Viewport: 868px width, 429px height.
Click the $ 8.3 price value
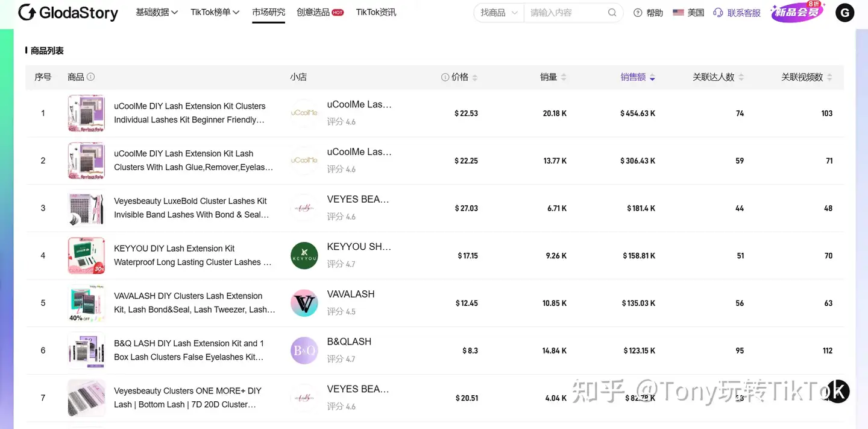tap(470, 351)
